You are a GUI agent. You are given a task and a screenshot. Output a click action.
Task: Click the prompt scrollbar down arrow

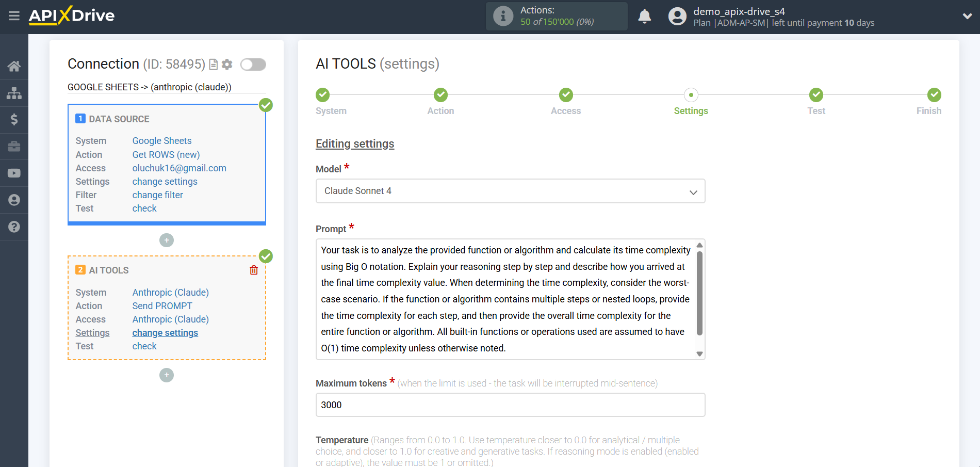[x=699, y=354]
